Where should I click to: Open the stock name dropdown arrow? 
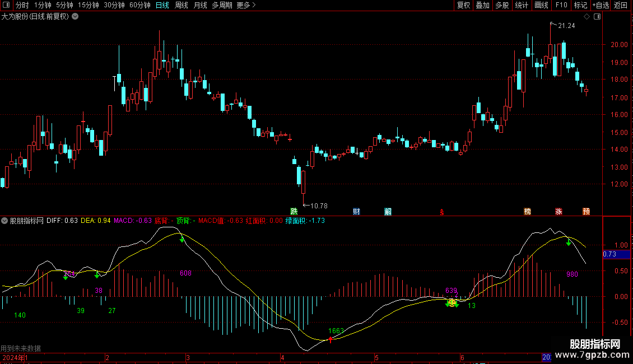(75, 17)
